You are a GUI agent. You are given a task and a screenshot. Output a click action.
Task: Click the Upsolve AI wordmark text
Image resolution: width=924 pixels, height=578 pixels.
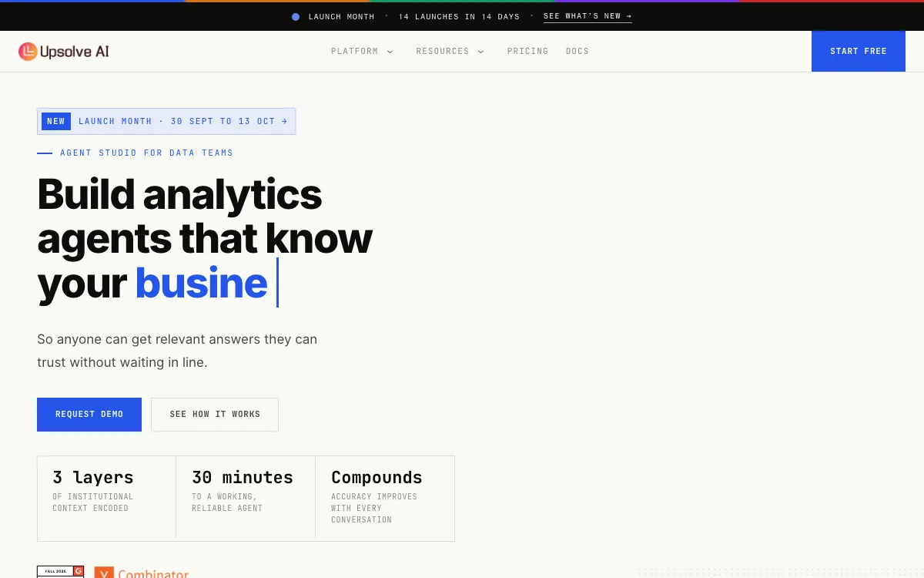[x=75, y=52]
